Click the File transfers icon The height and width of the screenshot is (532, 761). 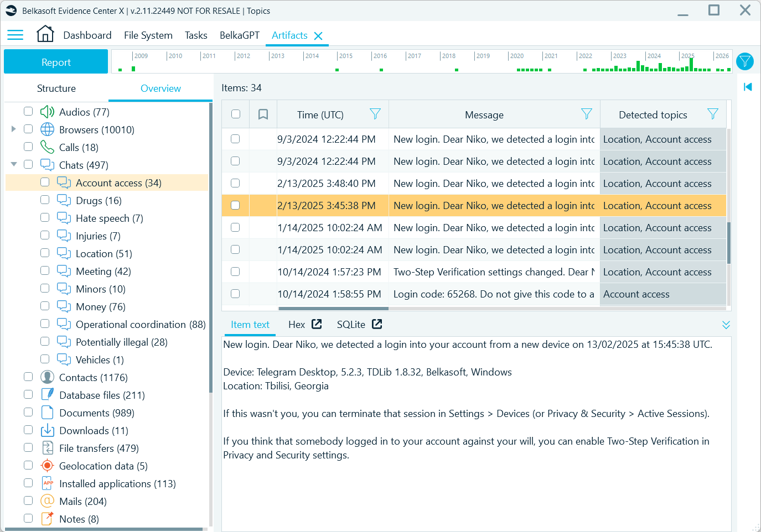pyautogui.click(x=48, y=448)
